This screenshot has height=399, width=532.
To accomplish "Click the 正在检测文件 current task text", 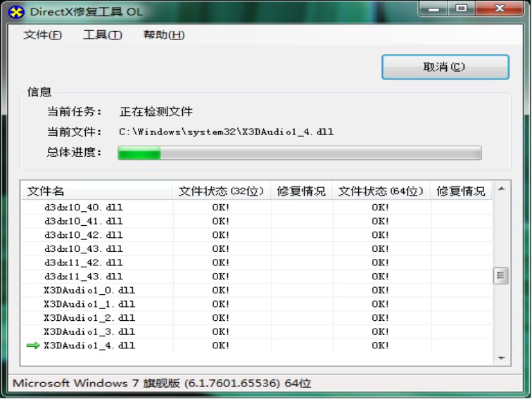I will pos(156,111).
